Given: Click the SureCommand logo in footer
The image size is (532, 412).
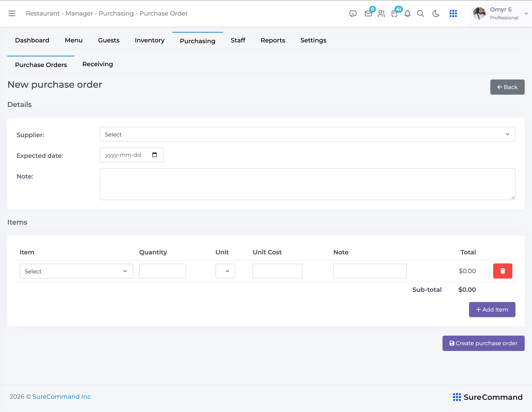Looking at the screenshot, I should tap(488, 397).
